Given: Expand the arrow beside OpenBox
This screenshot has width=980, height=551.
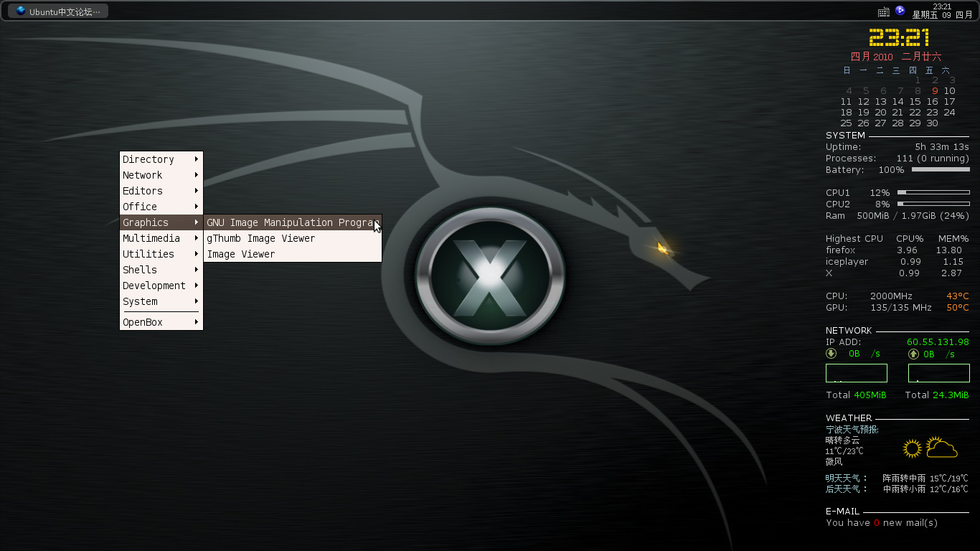Looking at the screenshot, I should [196, 322].
